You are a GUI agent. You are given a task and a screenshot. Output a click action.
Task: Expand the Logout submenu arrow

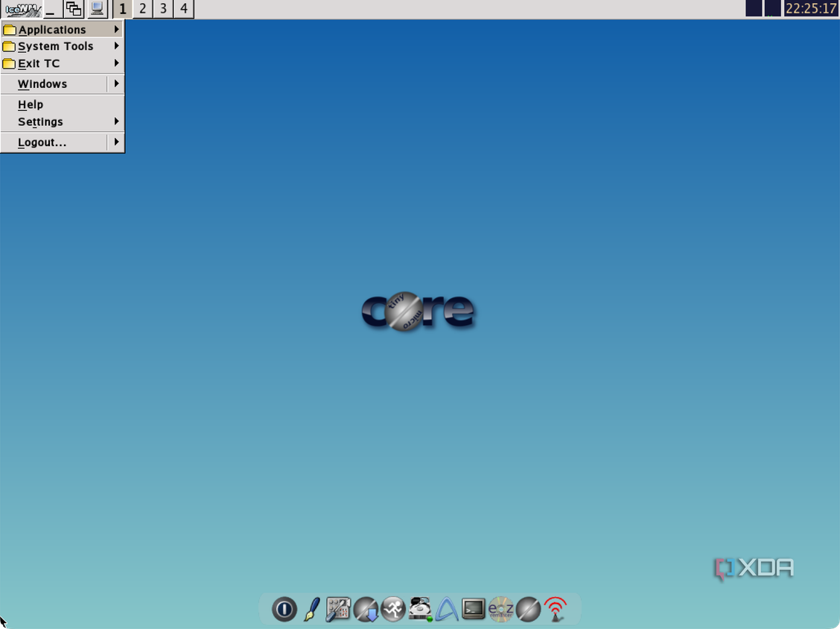(x=116, y=142)
